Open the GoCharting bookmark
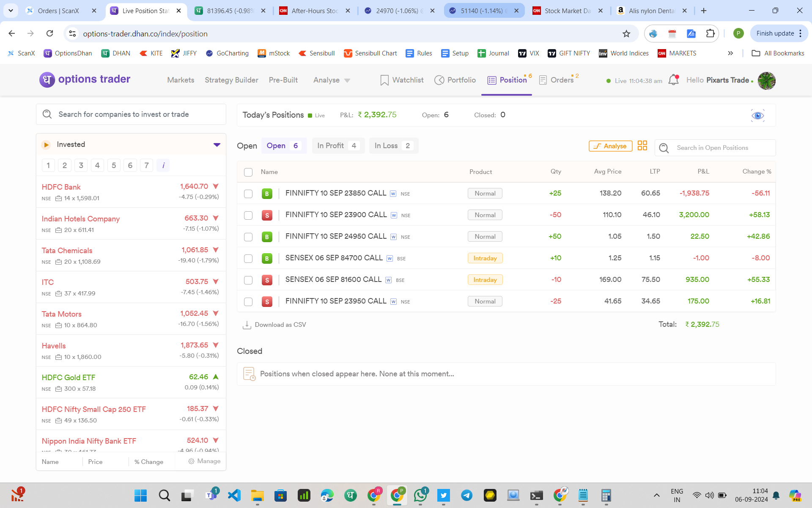The height and width of the screenshot is (508, 812). (227, 53)
